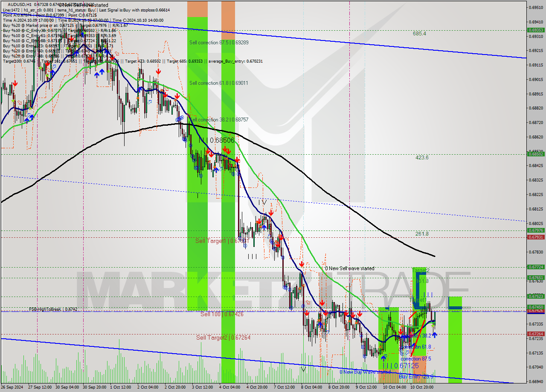Click the 0.67830 price axis value
This screenshot has height=392, width=546.
[x=536, y=252]
